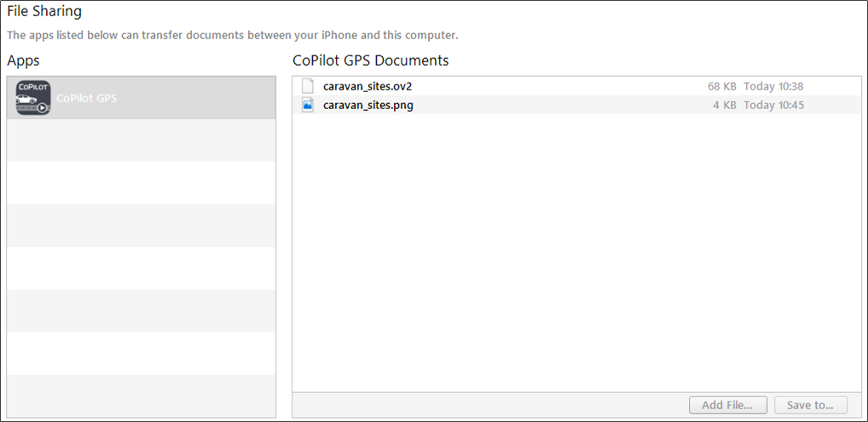Click the CoPilot GPS app icon
The image size is (868, 422).
(33, 98)
